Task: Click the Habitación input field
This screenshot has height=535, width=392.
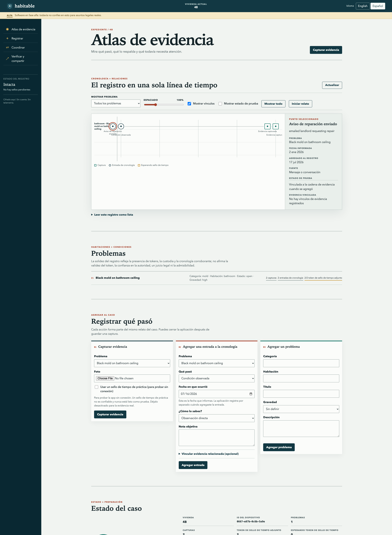Action: point(301,378)
